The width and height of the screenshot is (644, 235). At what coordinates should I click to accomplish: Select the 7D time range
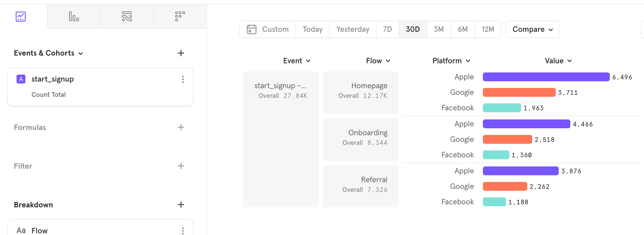tap(387, 29)
